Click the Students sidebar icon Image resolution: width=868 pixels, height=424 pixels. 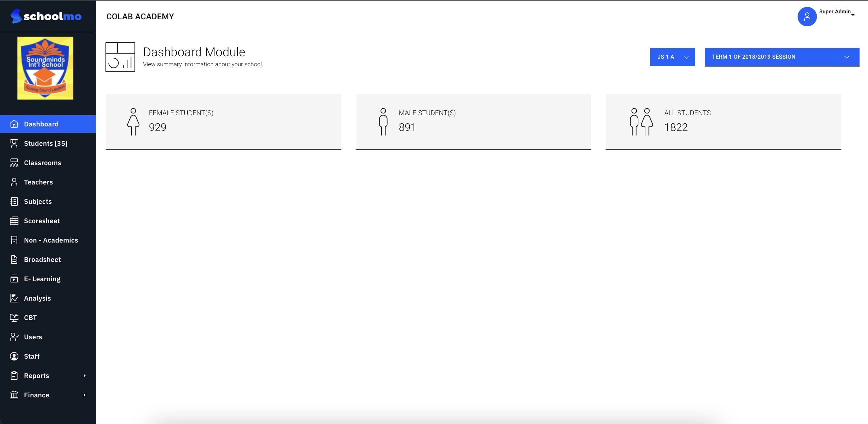coord(14,143)
